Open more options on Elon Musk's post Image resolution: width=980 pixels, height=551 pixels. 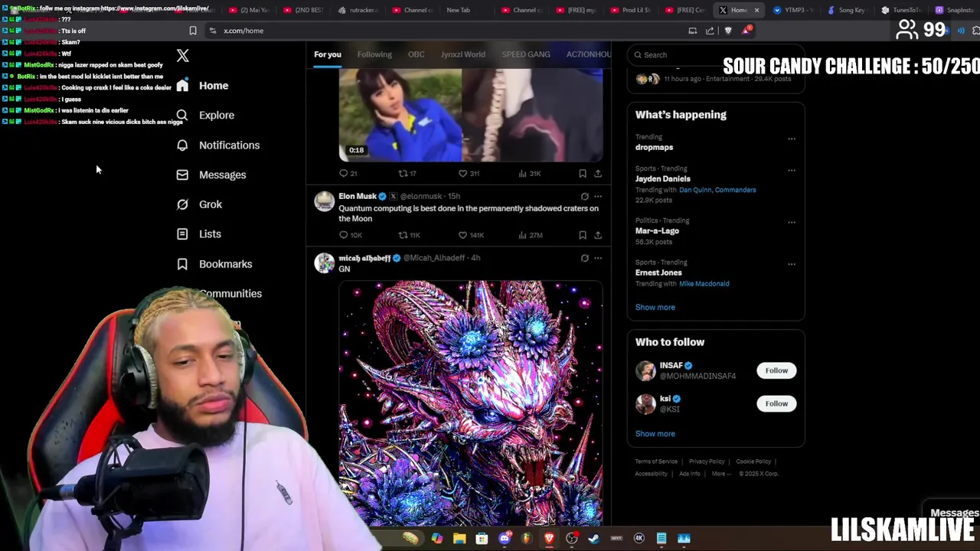point(598,196)
